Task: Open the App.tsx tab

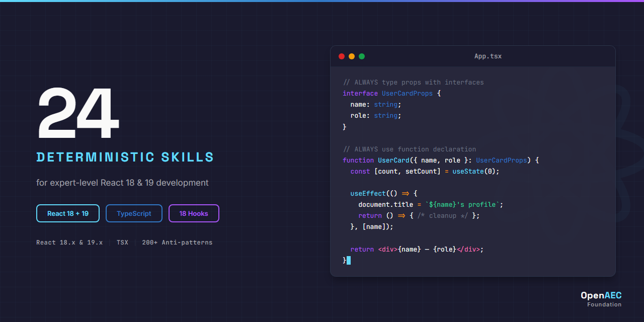Action: tap(488, 56)
